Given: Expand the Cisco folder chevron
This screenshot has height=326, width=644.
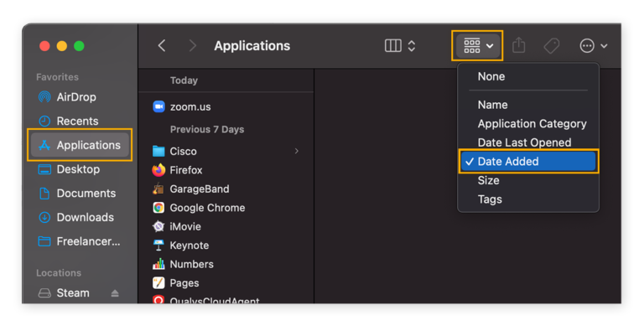Looking at the screenshot, I should click(297, 151).
